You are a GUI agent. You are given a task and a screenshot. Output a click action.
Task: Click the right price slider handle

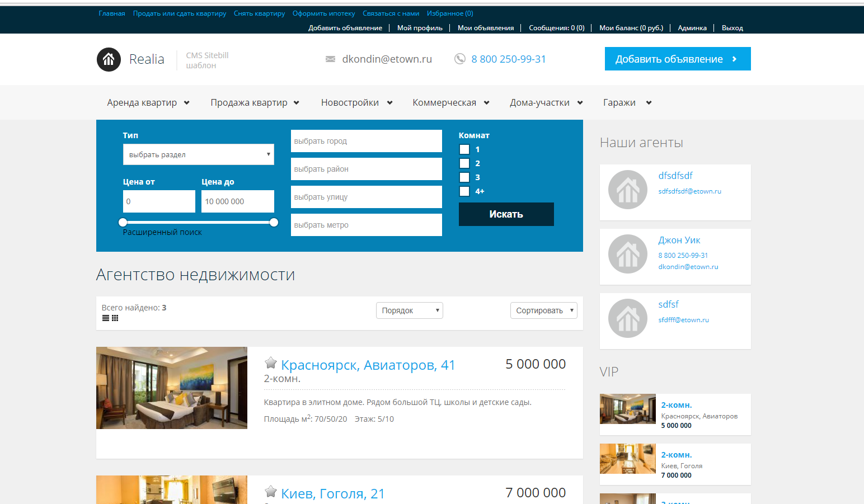(274, 222)
